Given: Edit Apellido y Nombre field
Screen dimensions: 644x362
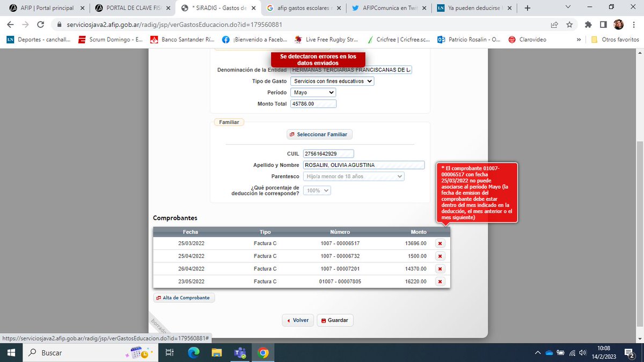Looking at the screenshot, I should click(x=364, y=165).
